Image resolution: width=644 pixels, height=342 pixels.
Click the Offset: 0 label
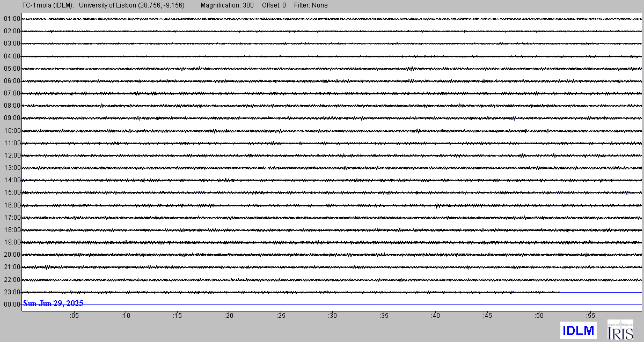[x=274, y=5]
